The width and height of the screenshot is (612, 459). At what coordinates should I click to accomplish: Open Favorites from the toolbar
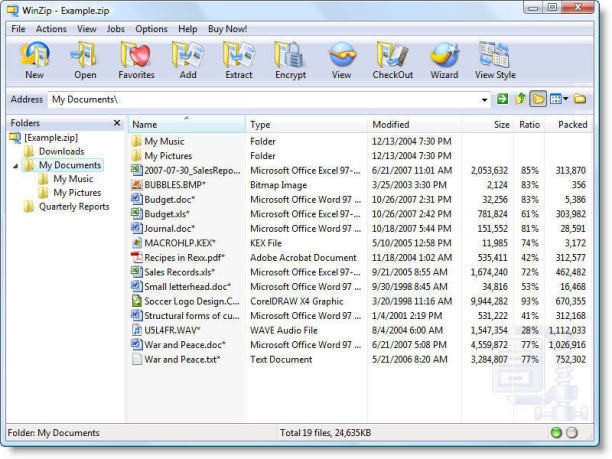coord(136,59)
